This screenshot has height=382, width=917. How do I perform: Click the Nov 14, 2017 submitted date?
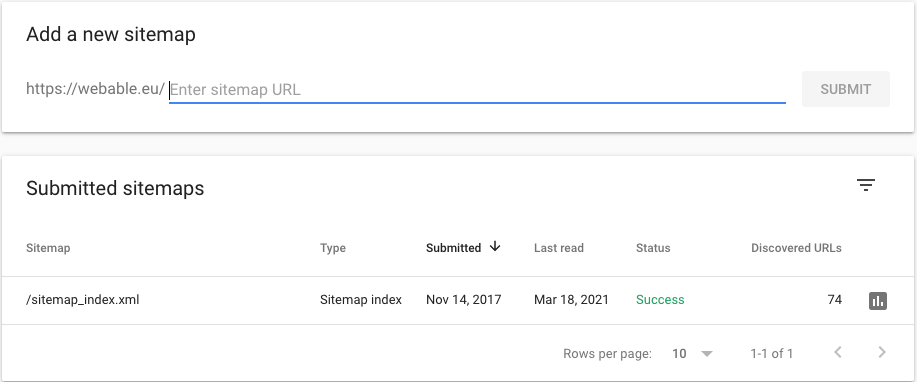tap(464, 300)
